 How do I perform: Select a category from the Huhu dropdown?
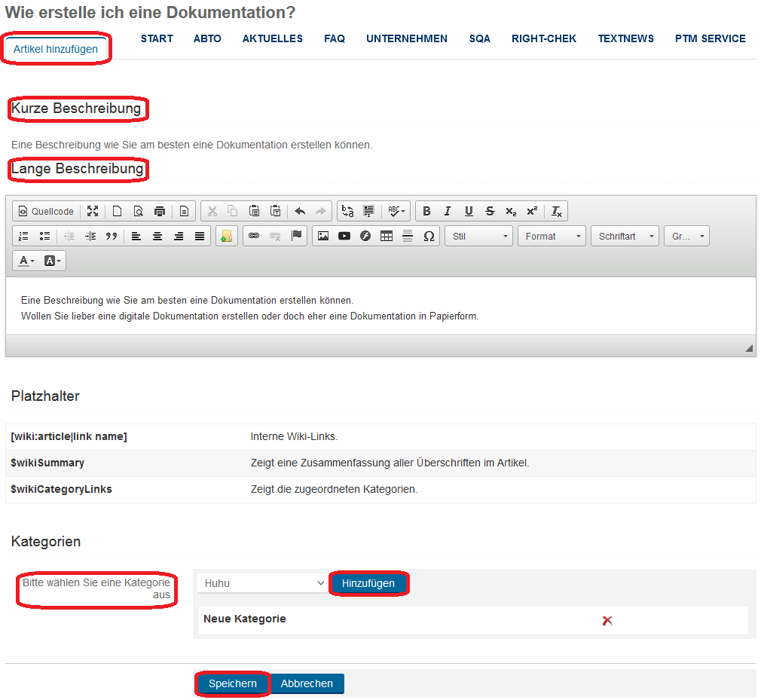(263, 583)
